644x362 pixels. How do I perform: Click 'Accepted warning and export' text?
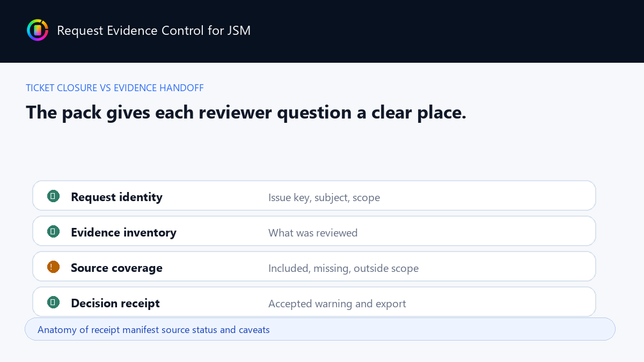337,304
